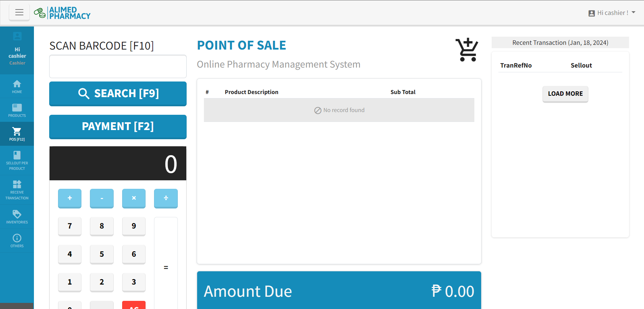Open the Home section from the sidebar
This screenshot has width=644, height=309.
click(x=17, y=86)
